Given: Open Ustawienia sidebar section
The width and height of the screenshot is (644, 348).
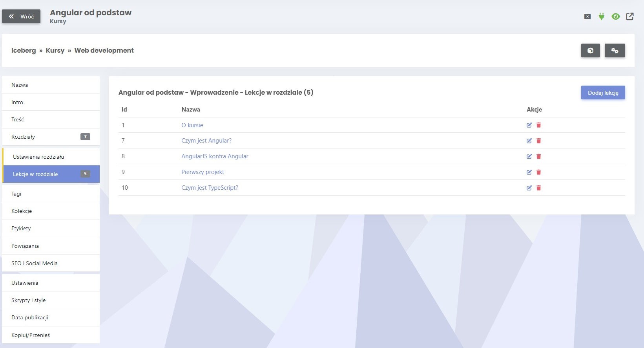Looking at the screenshot, I should pos(51,283).
